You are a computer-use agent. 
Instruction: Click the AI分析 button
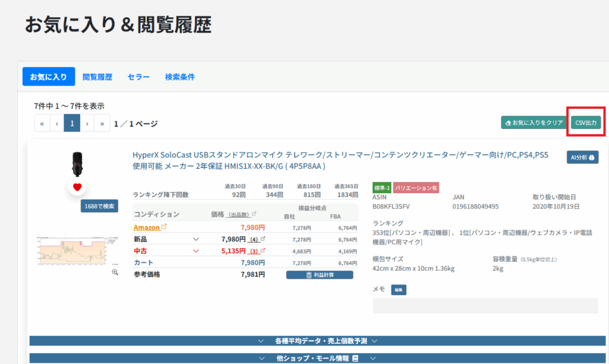click(x=582, y=158)
